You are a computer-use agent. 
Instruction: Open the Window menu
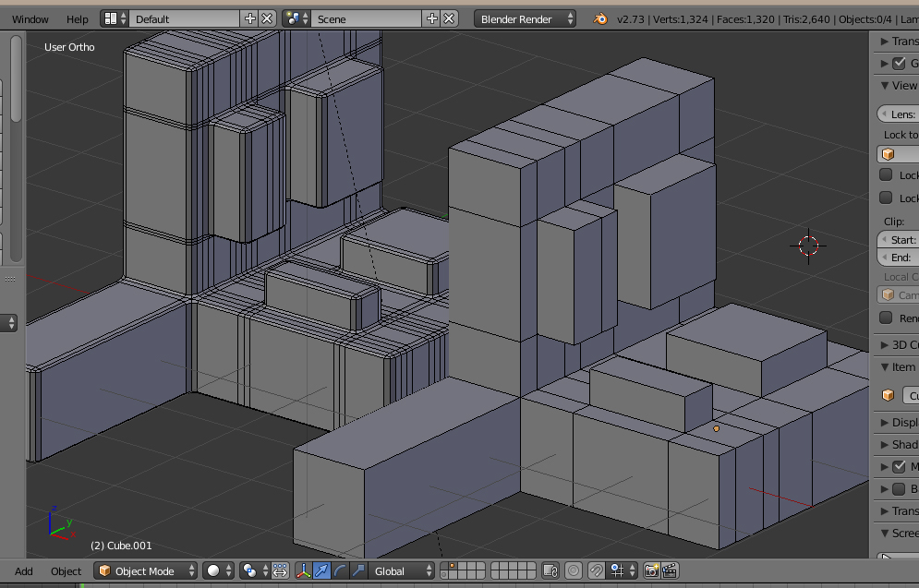click(x=30, y=19)
